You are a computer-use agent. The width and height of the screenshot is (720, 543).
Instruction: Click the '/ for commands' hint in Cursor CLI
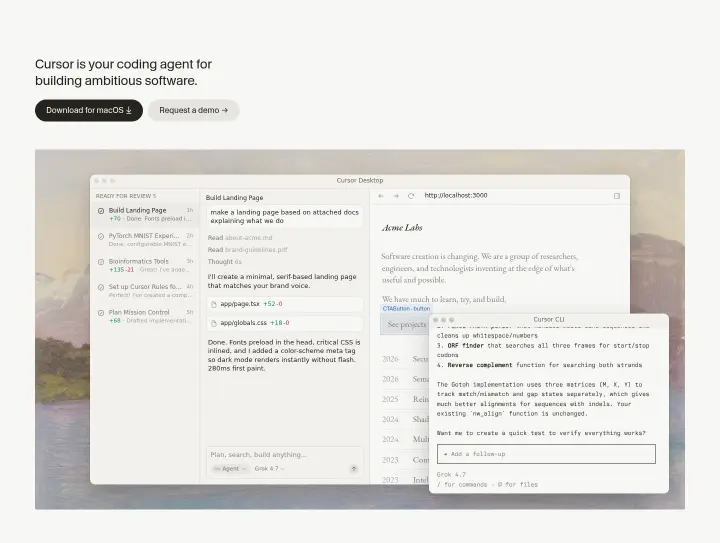point(462,485)
